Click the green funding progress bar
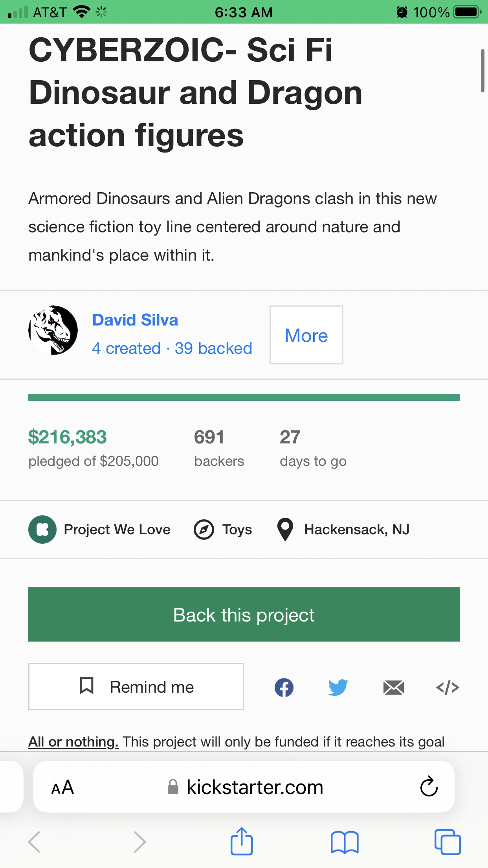 point(244,397)
